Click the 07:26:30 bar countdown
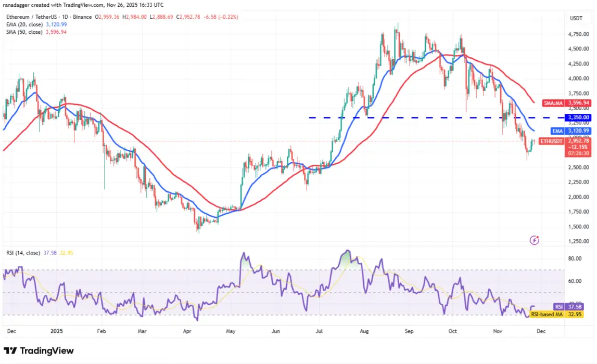Viewport: 597px width, 364px height. click(578, 153)
